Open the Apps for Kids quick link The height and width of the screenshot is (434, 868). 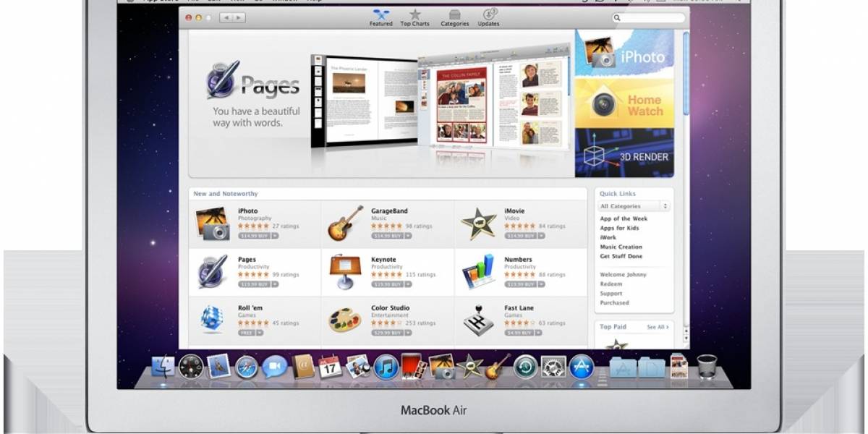pos(619,228)
